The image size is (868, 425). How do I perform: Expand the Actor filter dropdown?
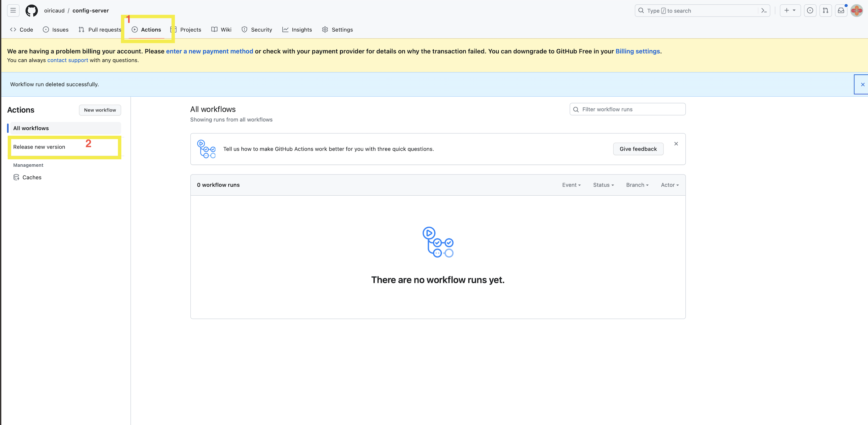pos(670,185)
